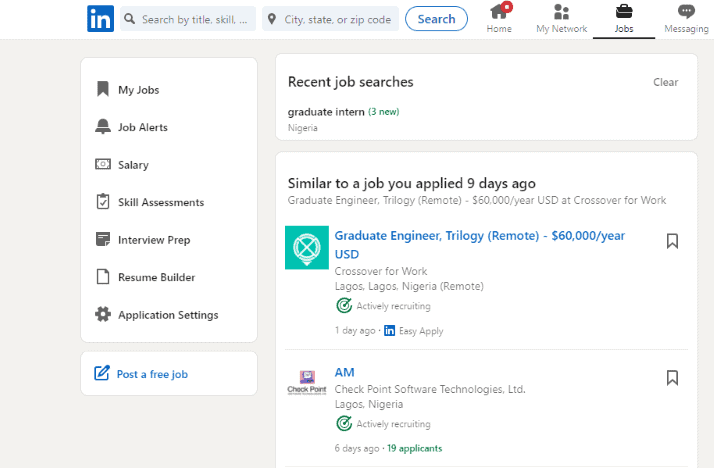Open My Jobs in the sidebar

click(x=138, y=90)
